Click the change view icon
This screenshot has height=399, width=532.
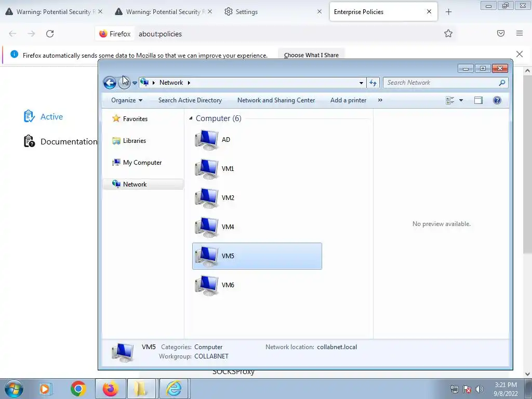(450, 100)
